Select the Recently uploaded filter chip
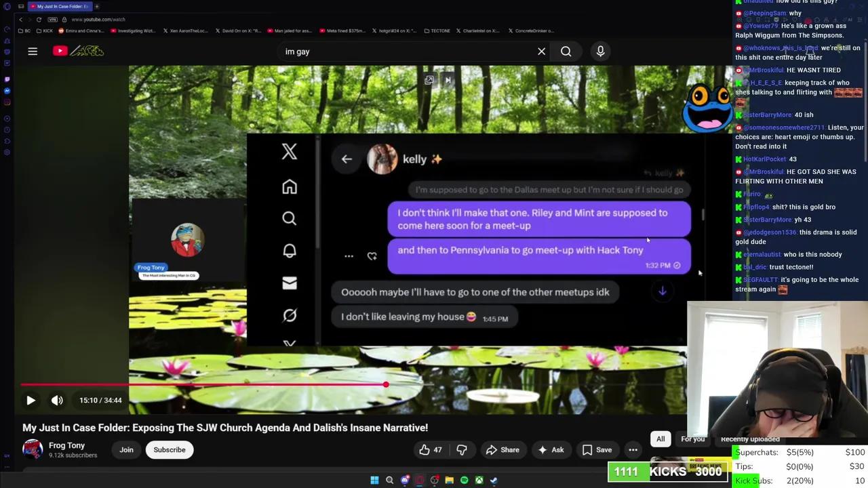Viewport: 868px width, 488px height. [x=750, y=439]
